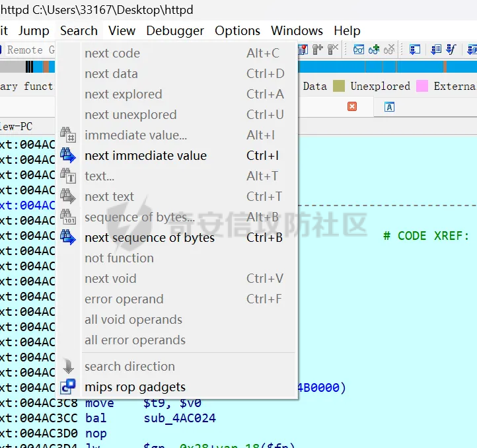Select 'text...' search entry

(176, 176)
